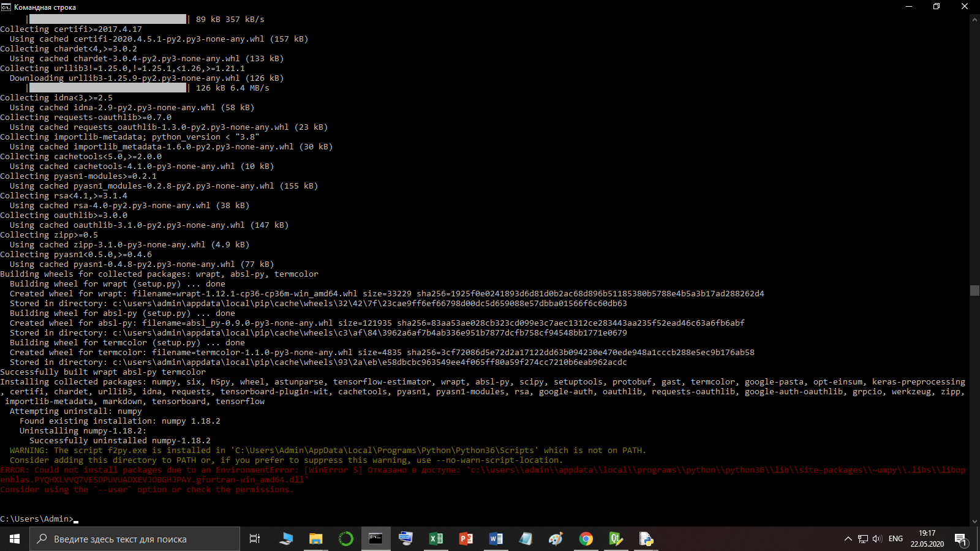Open the clock and calendar flyout
The width and height of the screenshot is (980, 551).
pyautogui.click(x=927, y=539)
